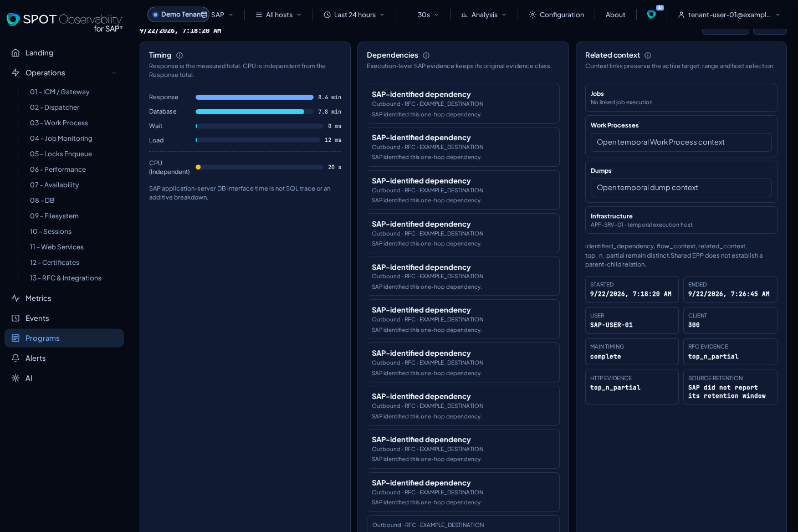Select the Programs icon in the sidebar

(x=16, y=338)
